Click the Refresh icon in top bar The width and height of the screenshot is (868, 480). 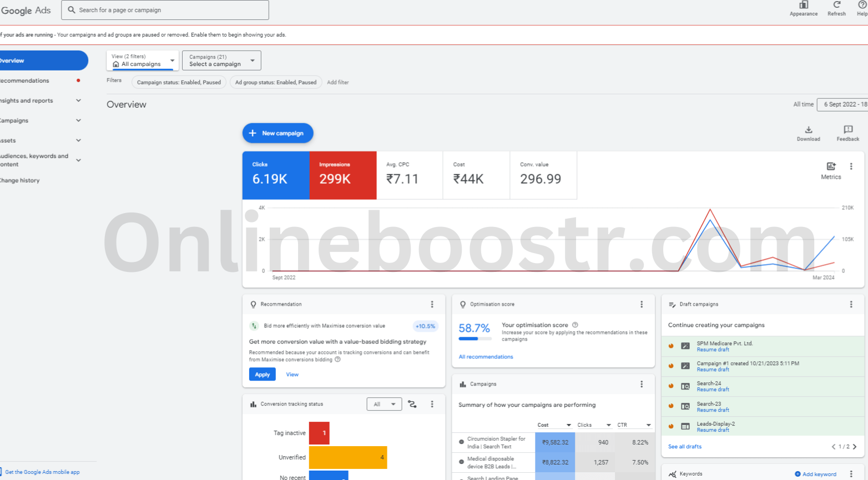[836, 8]
